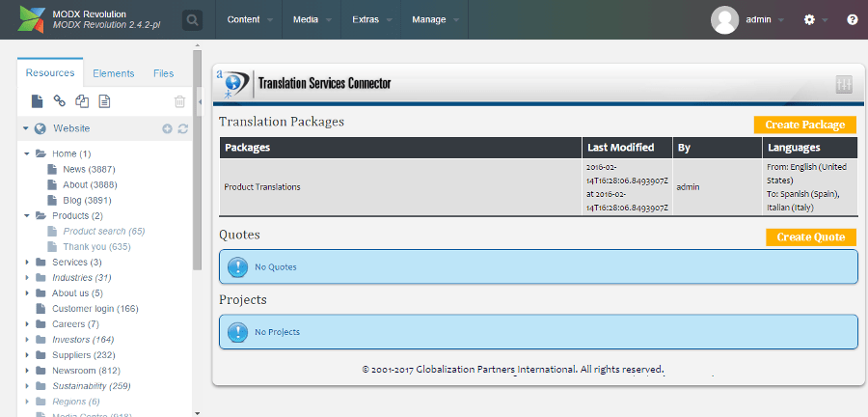Viewport: 868px width, 417px height.
Task: Create a new symlink resource icon
Action: tap(82, 100)
